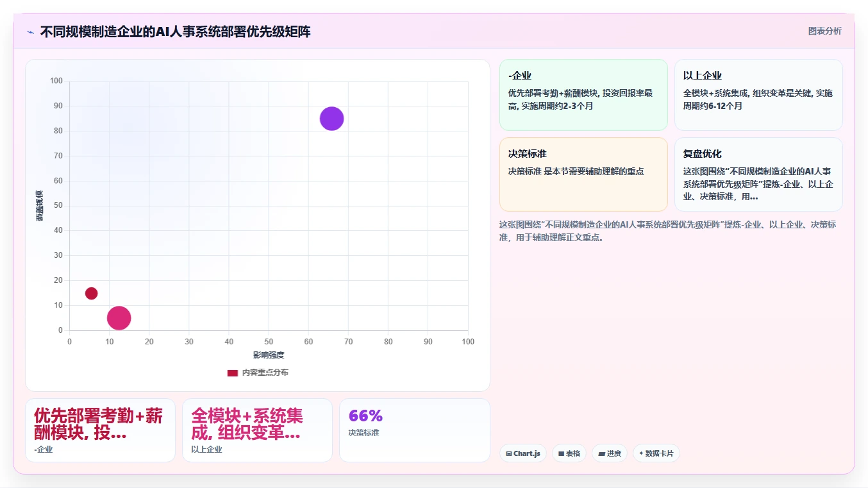Select the 表格 tag chip
This screenshot has height=488, width=868.
(x=569, y=453)
